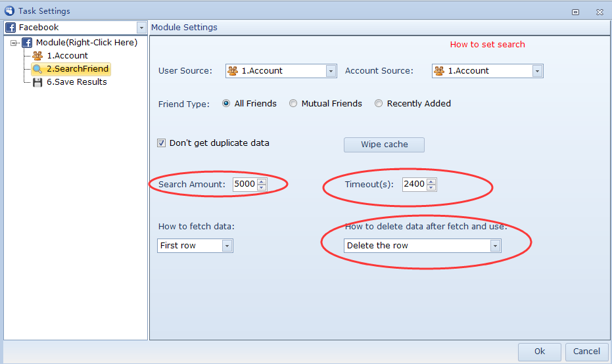Click the Module root Facebook icon
The width and height of the screenshot is (612, 364).
click(x=27, y=43)
